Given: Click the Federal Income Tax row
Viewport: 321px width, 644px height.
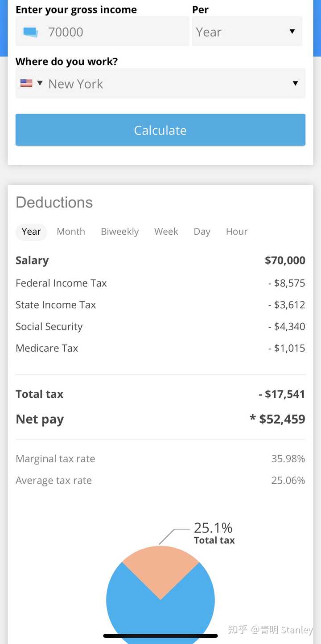Looking at the screenshot, I should [x=61, y=283].
